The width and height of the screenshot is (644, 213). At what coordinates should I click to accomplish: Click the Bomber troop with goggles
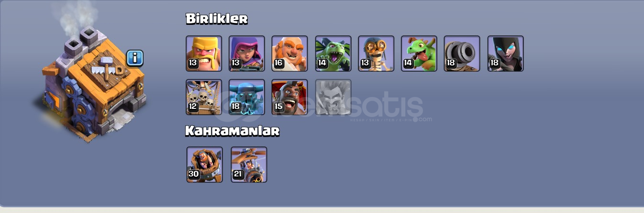[376, 53]
